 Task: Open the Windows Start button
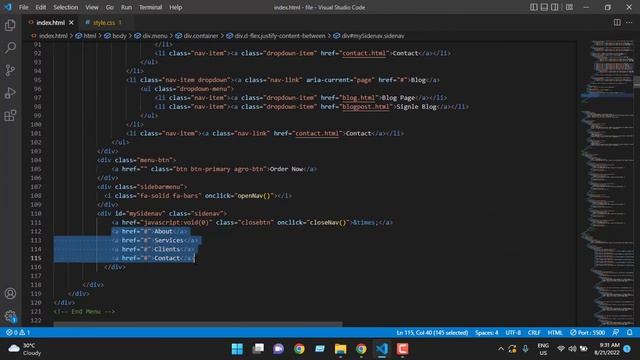pos(237,349)
